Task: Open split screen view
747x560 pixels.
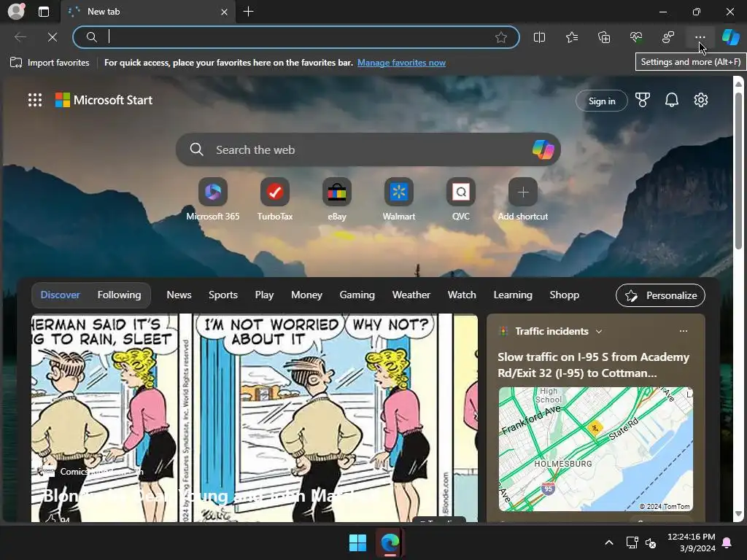Action: 539,37
